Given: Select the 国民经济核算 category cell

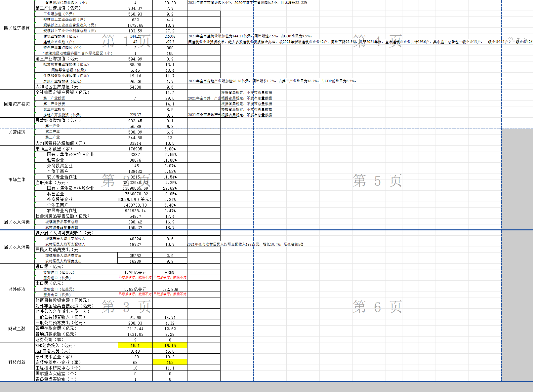Looking at the screenshot, I should coord(17,28).
